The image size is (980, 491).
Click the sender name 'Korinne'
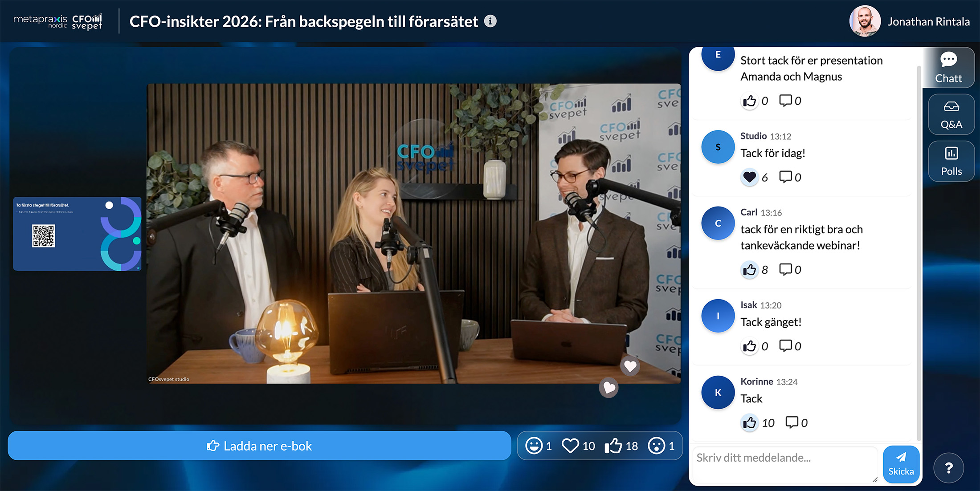pyautogui.click(x=756, y=381)
